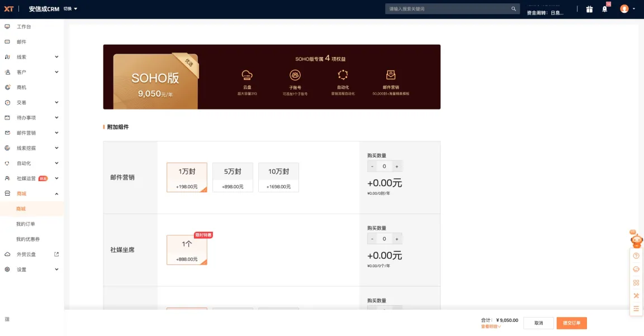Click the crossed-tools icon in the floating bar
Screen dimensions: 644x336
tap(636, 296)
